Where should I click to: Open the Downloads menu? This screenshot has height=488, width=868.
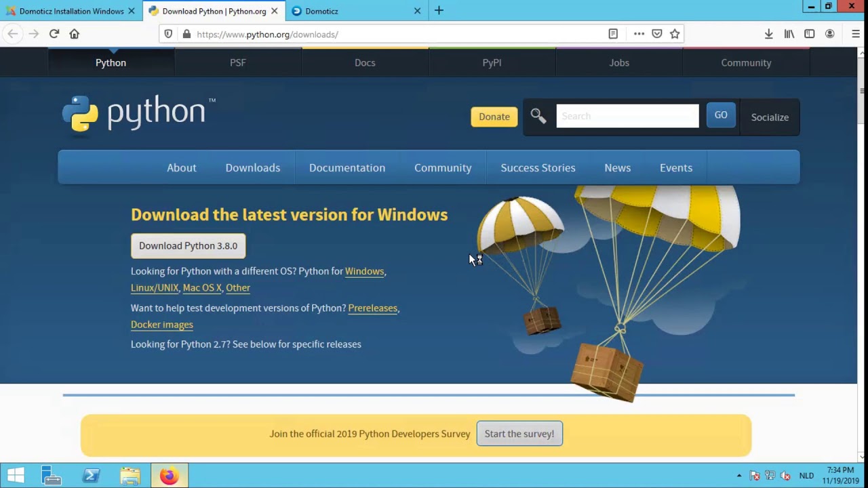[x=252, y=167]
